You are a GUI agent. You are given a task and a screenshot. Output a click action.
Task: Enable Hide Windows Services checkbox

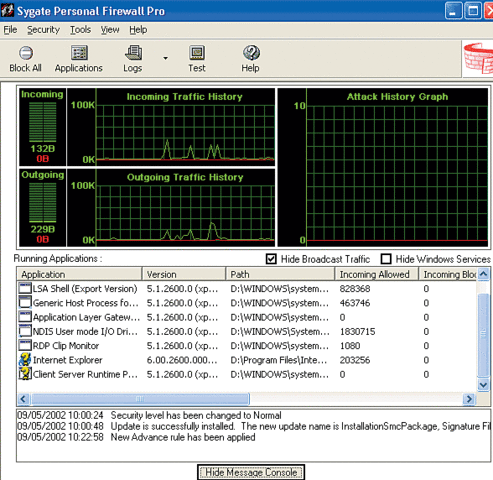point(386,259)
